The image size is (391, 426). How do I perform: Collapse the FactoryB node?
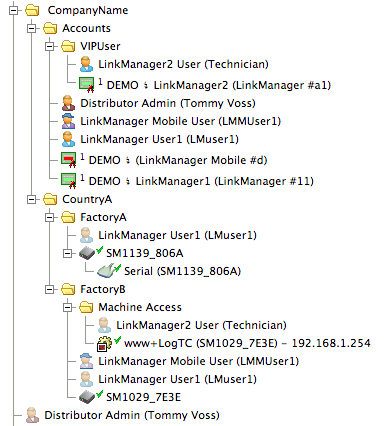coord(50,289)
